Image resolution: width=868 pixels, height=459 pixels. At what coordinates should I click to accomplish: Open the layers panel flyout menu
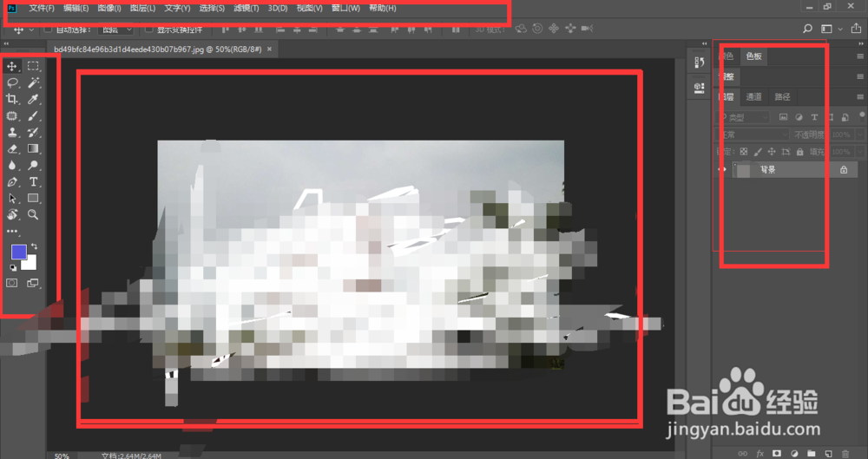click(860, 97)
